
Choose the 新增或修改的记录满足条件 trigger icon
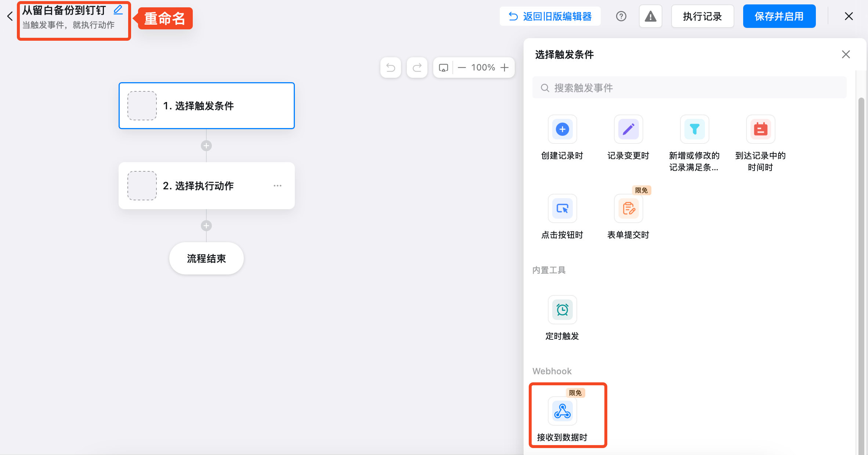pyautogui.click(x=694, y=129)
